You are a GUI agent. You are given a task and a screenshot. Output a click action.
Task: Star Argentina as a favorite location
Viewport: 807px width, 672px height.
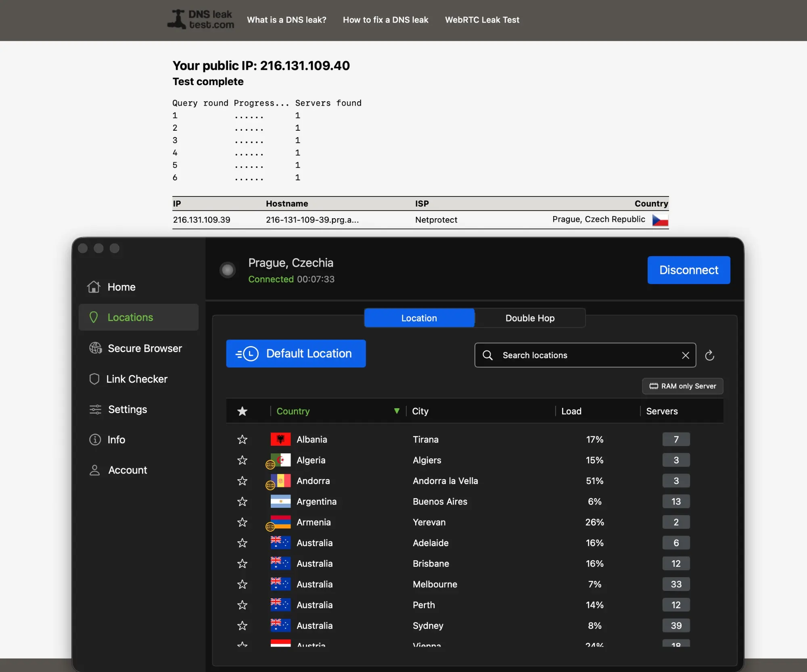click(x=243, y=501)
